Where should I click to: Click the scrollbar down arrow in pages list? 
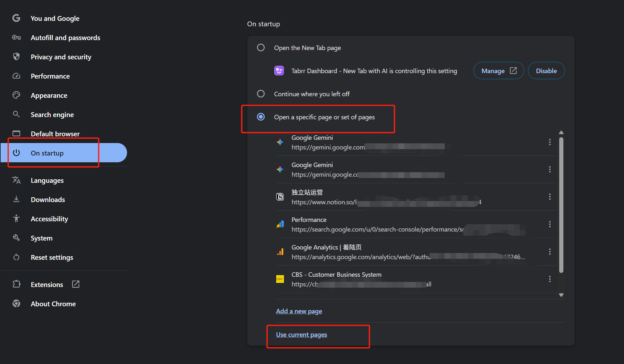click(561, 295)
